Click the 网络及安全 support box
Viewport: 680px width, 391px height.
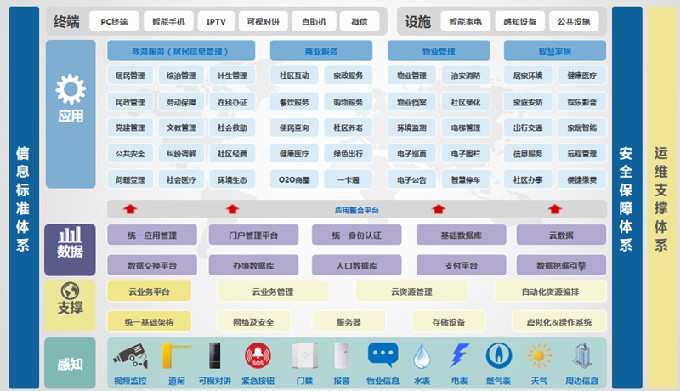(x=254, y=322)
